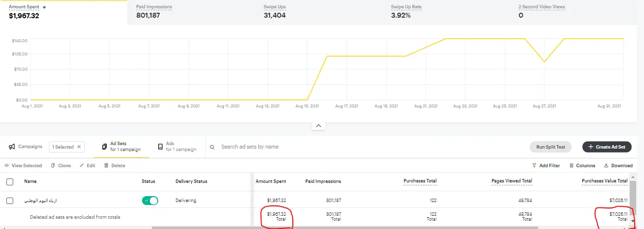Image resolution: width=644 pixels, height=229 pixels.
Task: Select the Paid Impressions metric card
Action: click(191, 12)
